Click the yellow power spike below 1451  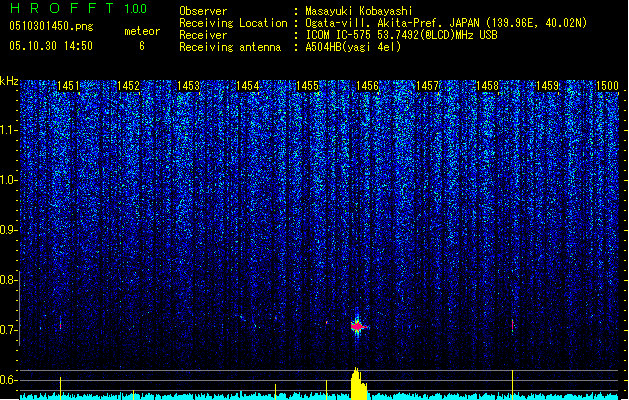pos(61,388)
